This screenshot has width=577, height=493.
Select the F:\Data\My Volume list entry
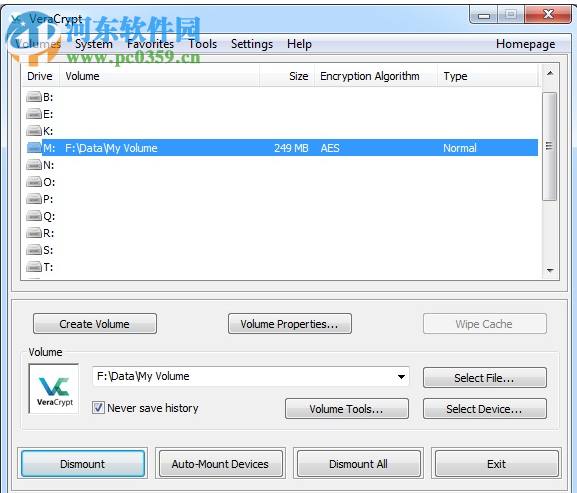[x=111, y=148]
